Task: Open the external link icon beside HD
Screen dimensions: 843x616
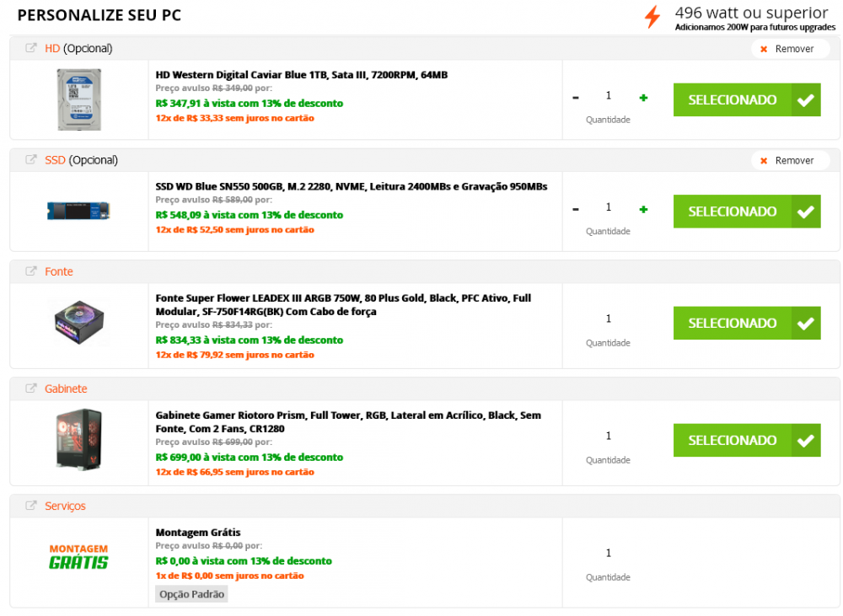Action: click(31, 48)
